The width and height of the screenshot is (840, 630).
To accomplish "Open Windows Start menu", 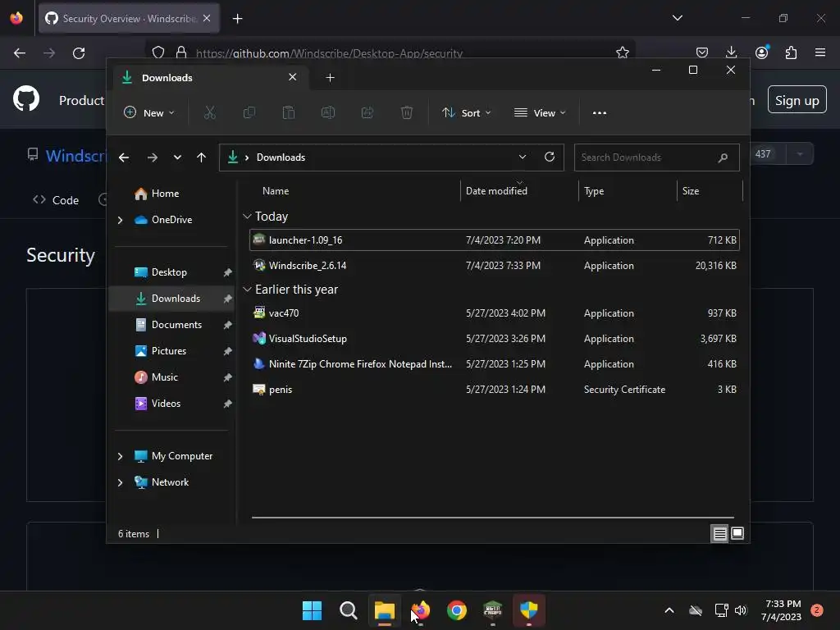I will (x=312, y=610).
